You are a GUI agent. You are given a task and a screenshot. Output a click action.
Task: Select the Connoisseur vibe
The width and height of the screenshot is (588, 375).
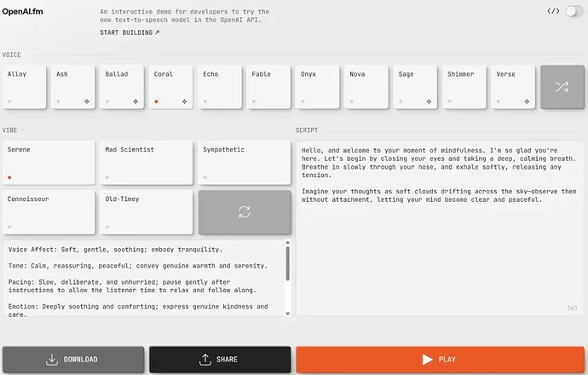[x=48, y=212]
